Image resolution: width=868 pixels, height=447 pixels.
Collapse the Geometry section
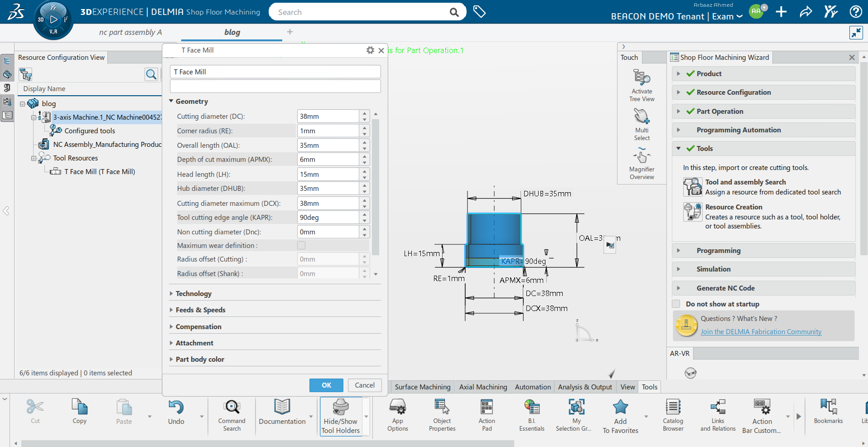[171, 101]
